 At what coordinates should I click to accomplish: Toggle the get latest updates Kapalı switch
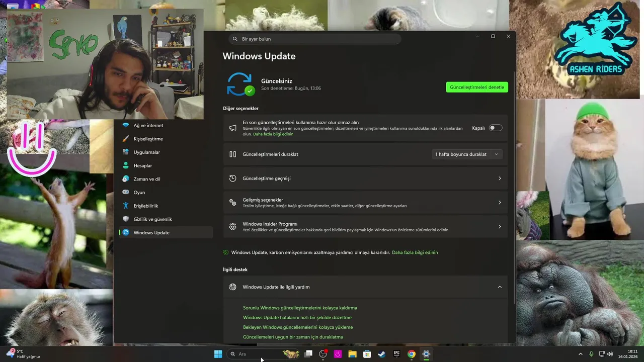496,128
